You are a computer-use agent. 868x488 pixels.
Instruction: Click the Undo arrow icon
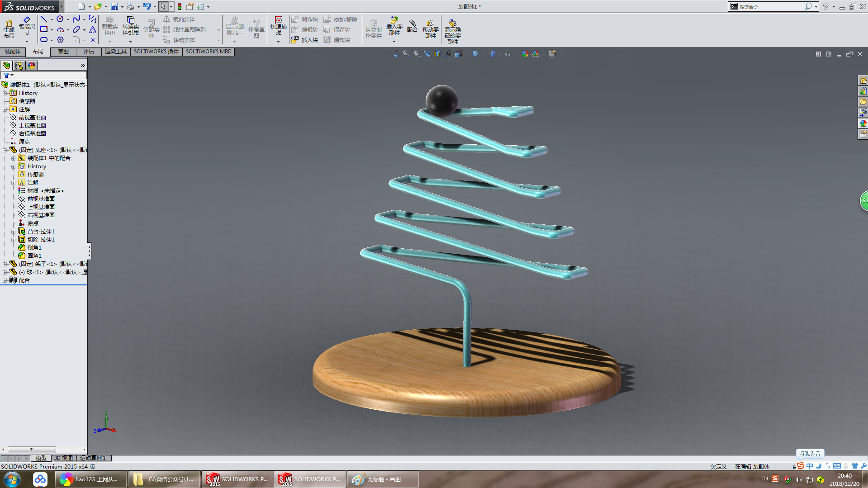147,6
